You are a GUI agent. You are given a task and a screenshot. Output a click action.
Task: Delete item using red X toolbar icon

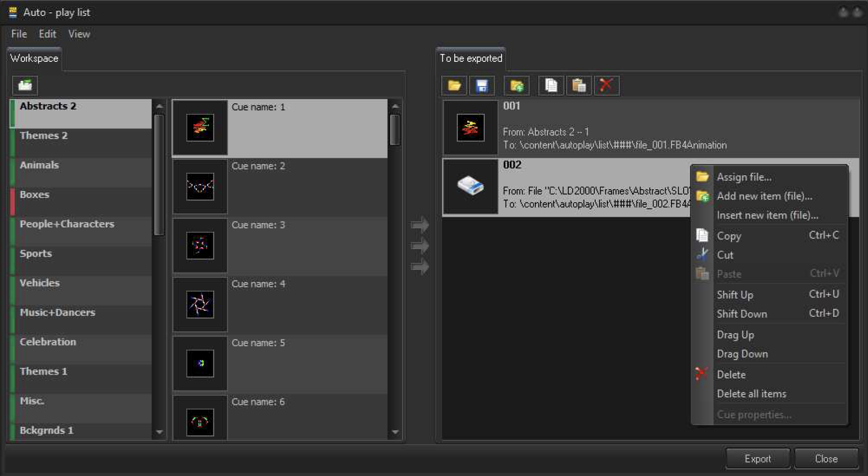tap(606, 85)
